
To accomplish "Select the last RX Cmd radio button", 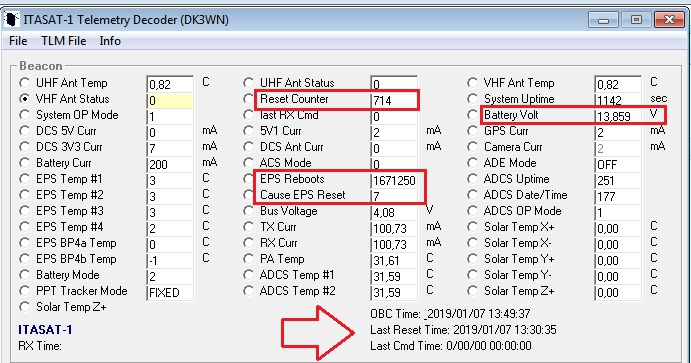I will [x=249, y=115].
